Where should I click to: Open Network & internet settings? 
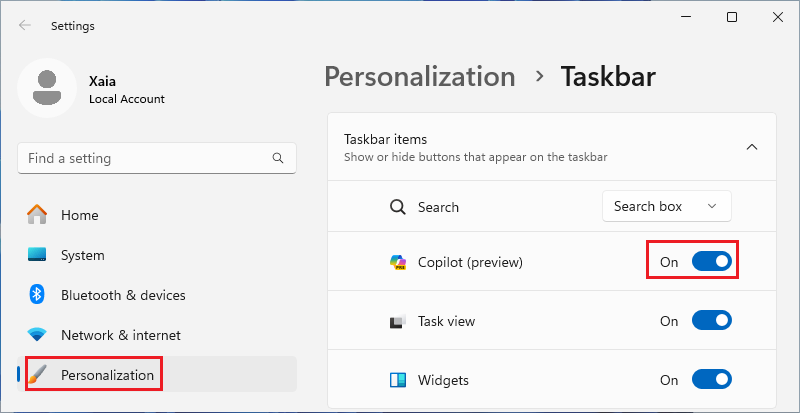121,335
